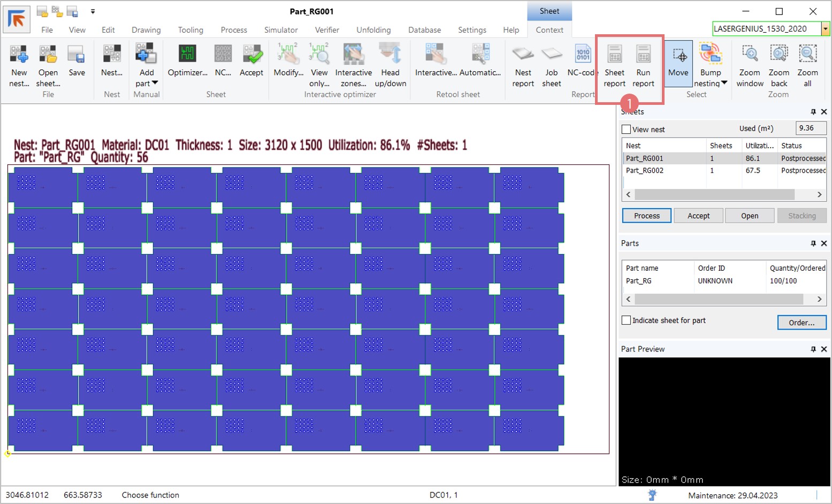
Task: Click the Sheet report icon
Action: coord(614,55)
